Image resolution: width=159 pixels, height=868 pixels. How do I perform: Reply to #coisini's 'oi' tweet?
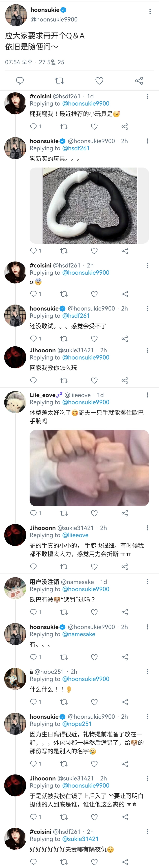(33, 294)
